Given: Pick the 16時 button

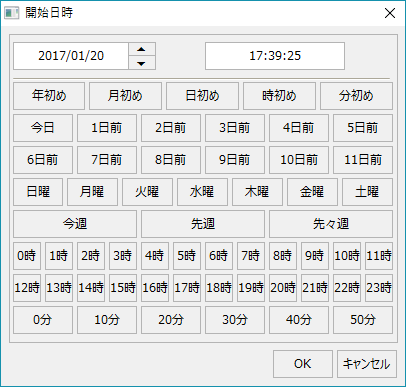Looking at the screenshot, I should pos(155,288).
